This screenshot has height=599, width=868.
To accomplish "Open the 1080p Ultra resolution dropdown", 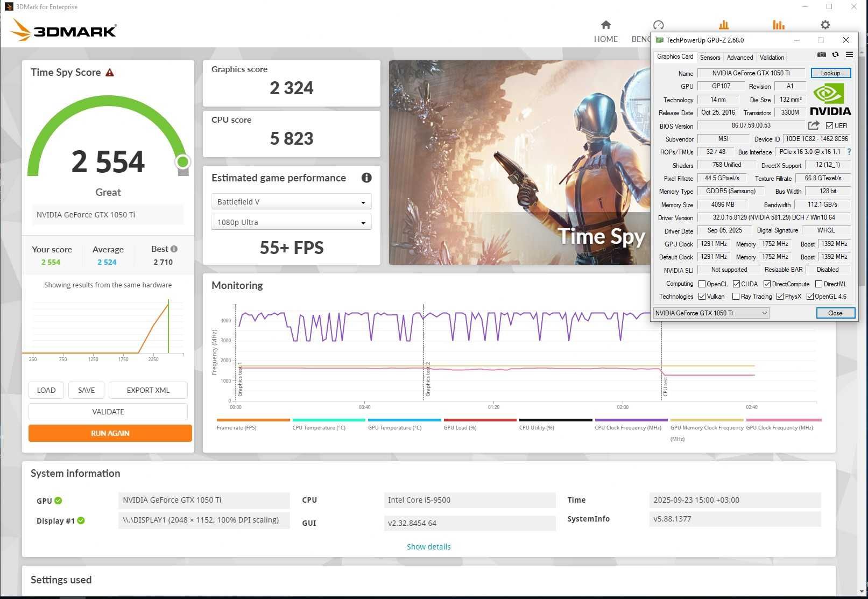I will tap(291, 222).
